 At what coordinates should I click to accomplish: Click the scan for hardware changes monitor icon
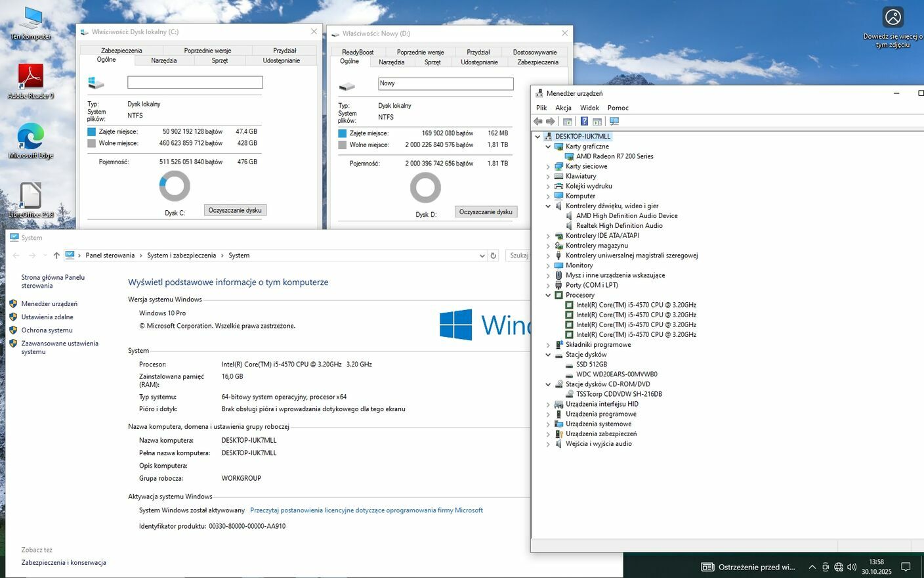(614, 122)
